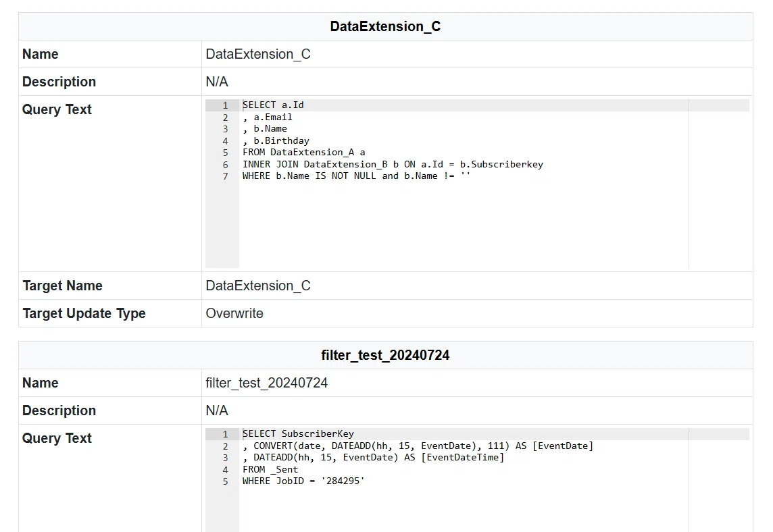Click line number 7 in first query gutter

[225, 176]
